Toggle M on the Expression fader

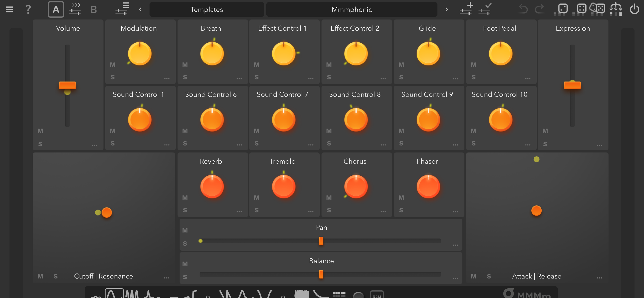(x=545, y=131)
